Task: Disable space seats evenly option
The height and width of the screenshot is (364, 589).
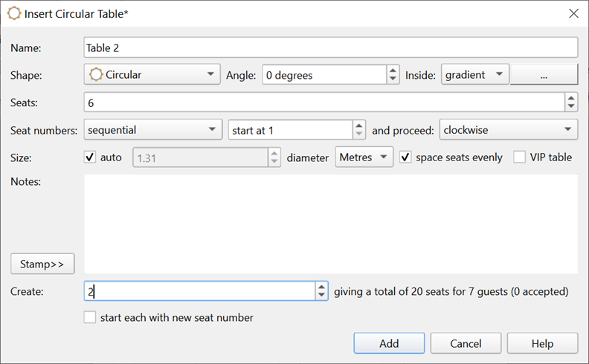Action: pos(405,157)
